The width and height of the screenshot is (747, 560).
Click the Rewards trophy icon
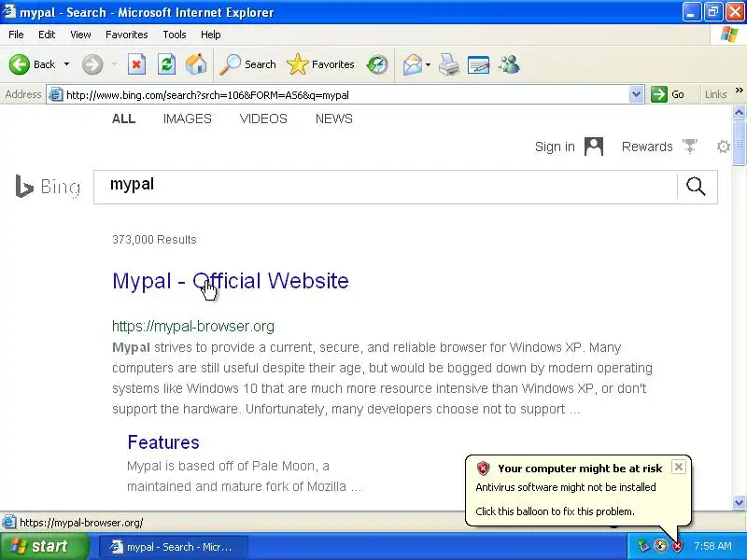(689, 147)
